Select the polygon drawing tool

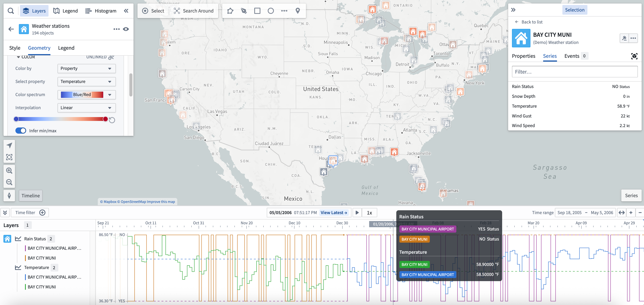pos(230,11)
